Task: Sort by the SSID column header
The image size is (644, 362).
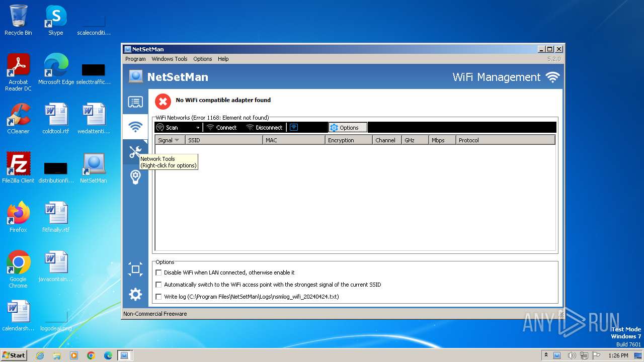Action: click(224, 140)
